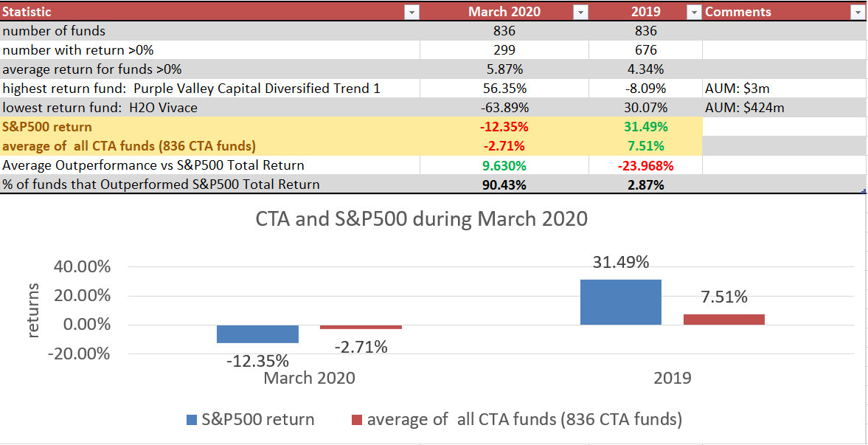This screenshot has height=445, width=868.
Task: Select the H2O Vivace lowest return row label
Action: (x=100, y=108)
